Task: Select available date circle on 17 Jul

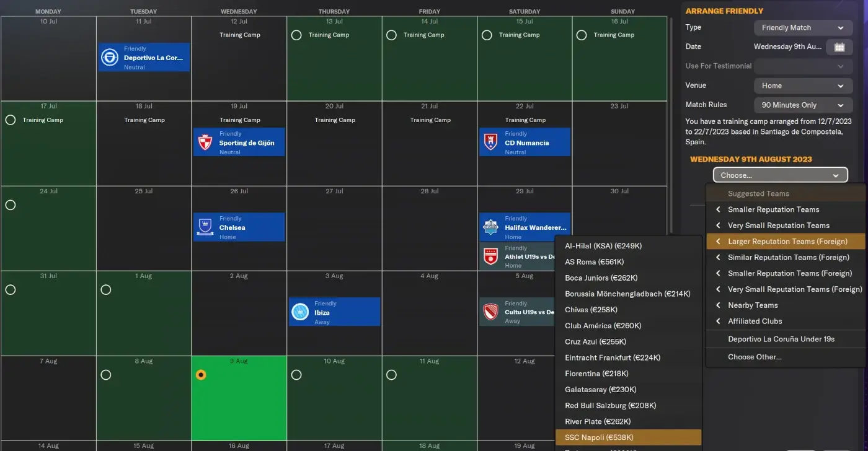Action: pyautogui.click(x=10, y=120)
